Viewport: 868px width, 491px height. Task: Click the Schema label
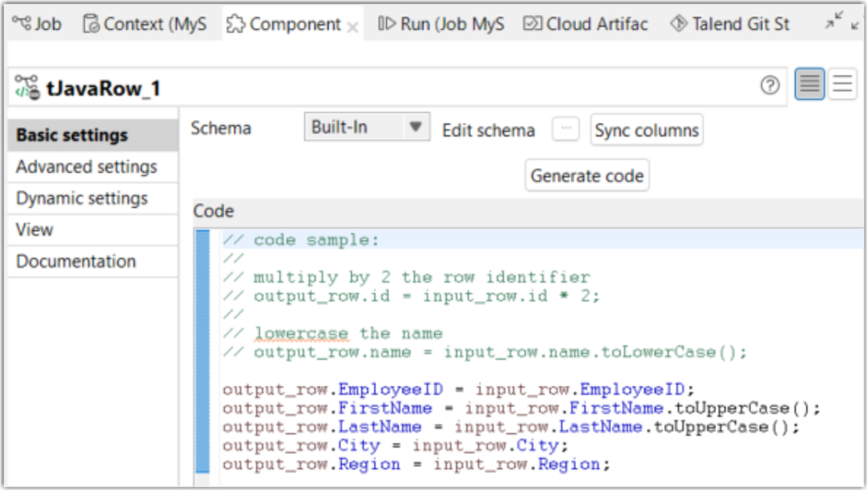coord(221,129)
